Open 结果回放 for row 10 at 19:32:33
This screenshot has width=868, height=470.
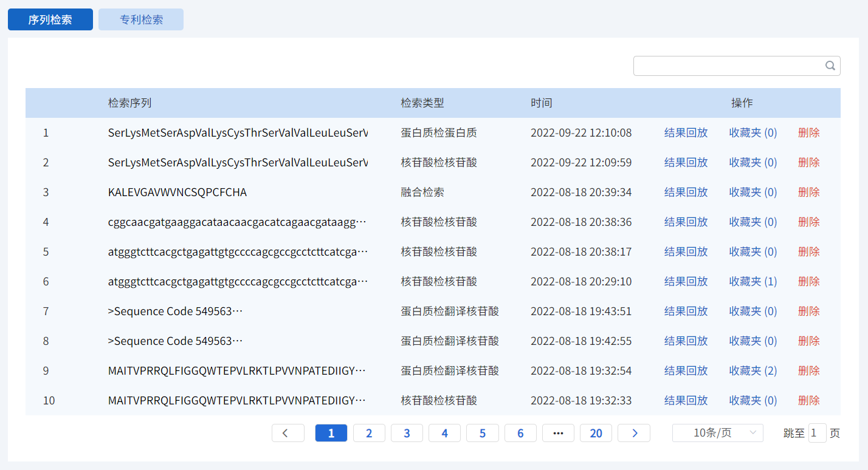point(686,400)
